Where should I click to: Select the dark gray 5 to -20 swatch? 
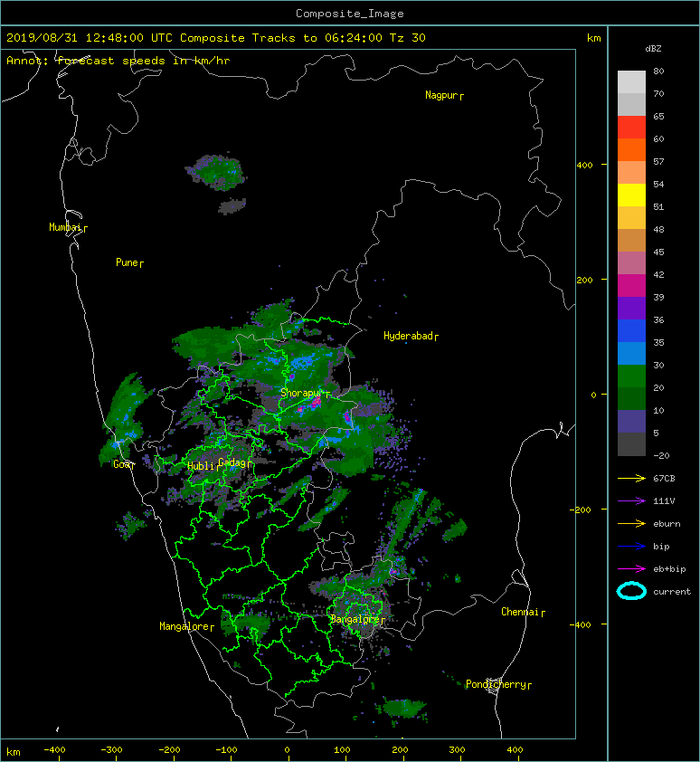[x=631, y=444]
